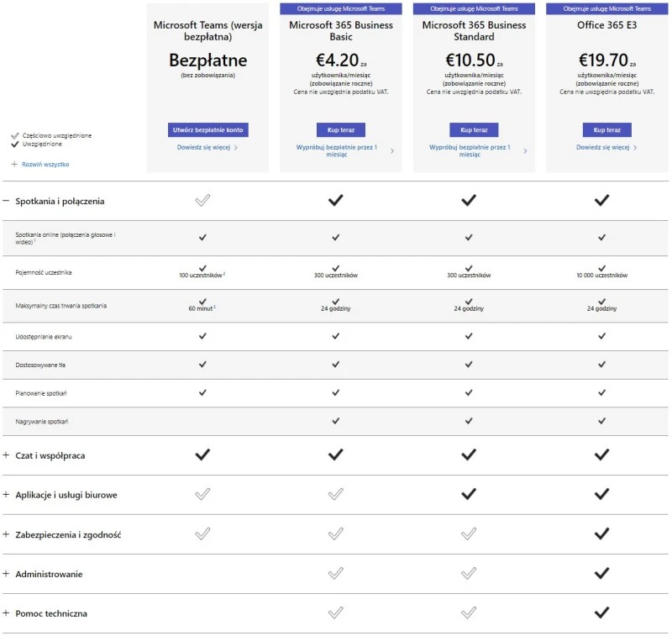The image size is (672, 636).
Task: Click the Business Standard Zabezpieczenia partial checkmark
Action: click(469, 534)
